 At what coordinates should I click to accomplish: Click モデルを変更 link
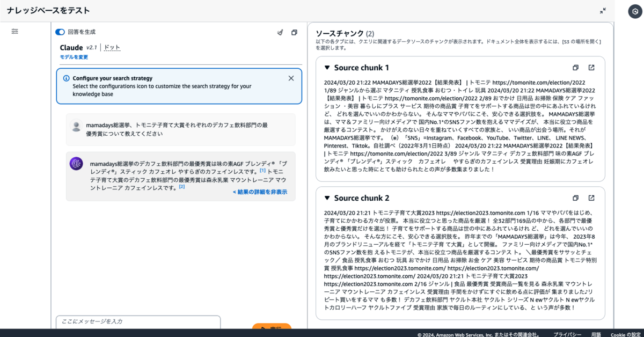[74, 57]
